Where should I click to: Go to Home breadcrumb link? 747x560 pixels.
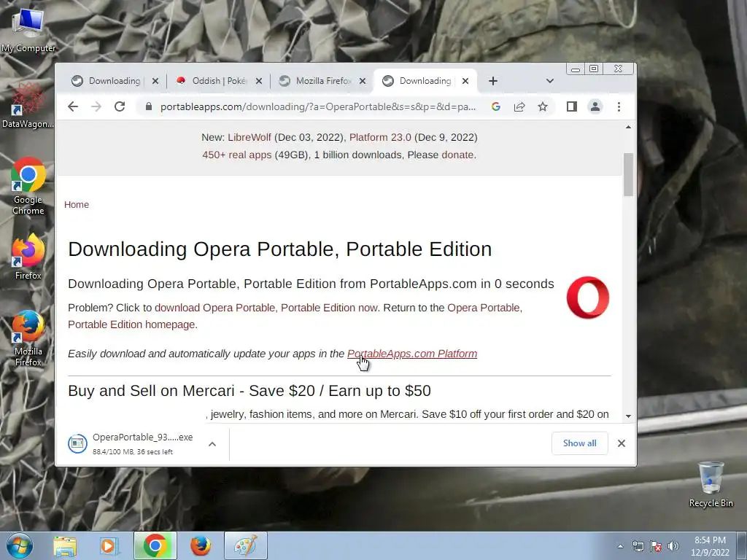point(77,204)
